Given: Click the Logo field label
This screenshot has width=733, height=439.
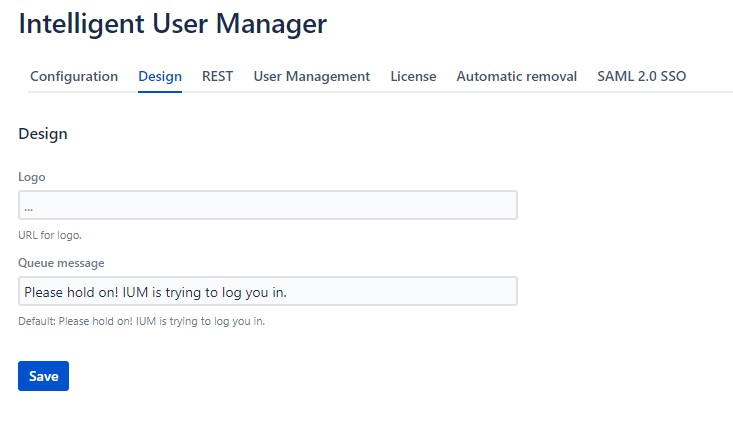Looking at the screenshot, I should pyautogui.click(x=32, y=177).
